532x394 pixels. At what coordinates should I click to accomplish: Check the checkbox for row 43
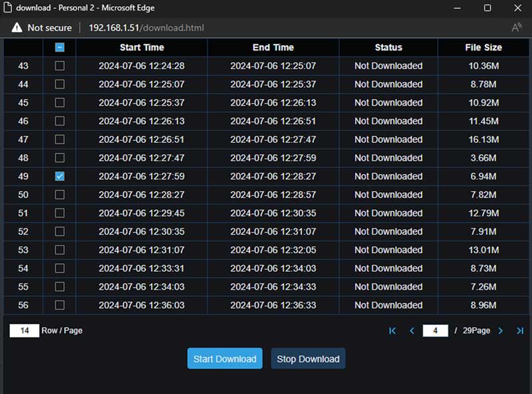(60, 66)
